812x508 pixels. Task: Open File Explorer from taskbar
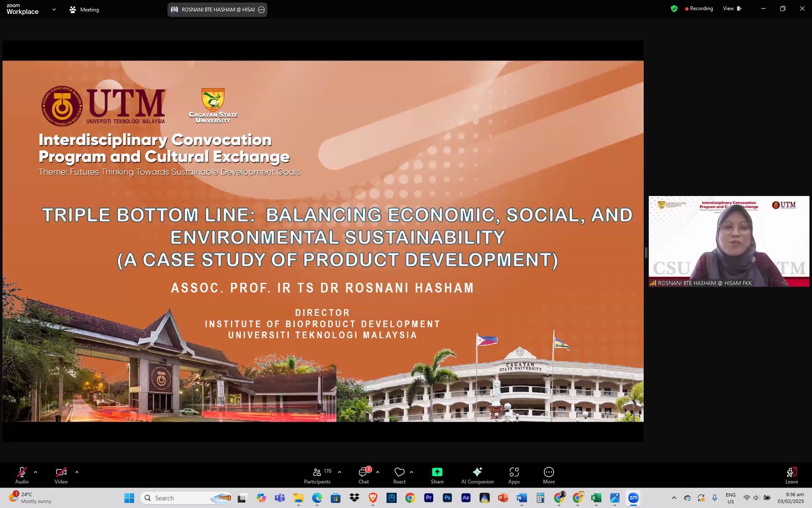(x=299, y=498)
